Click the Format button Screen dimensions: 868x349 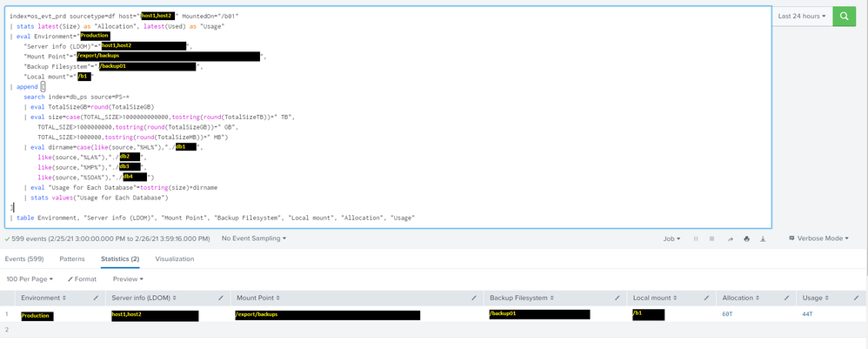[x=82, y=279]
